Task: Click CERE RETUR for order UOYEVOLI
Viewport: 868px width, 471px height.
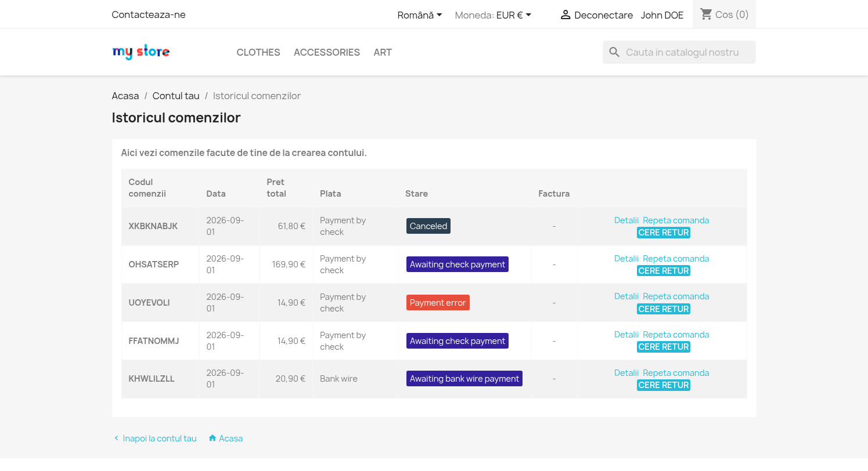Action: click(664, 309)
